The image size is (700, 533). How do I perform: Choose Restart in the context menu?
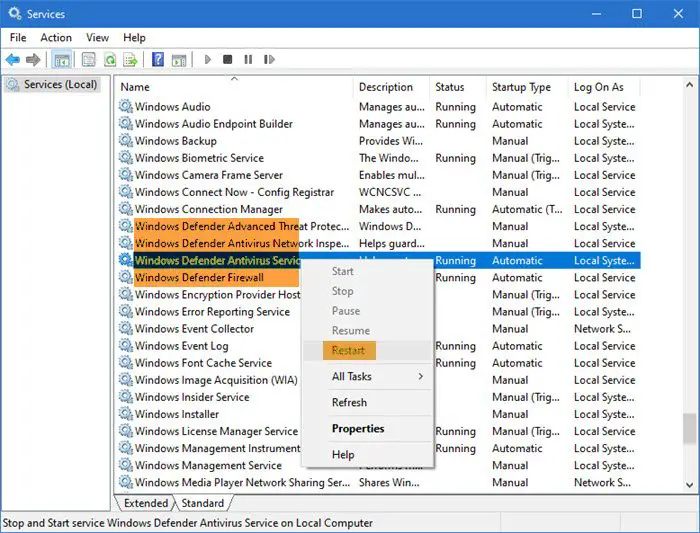(368, 350)
